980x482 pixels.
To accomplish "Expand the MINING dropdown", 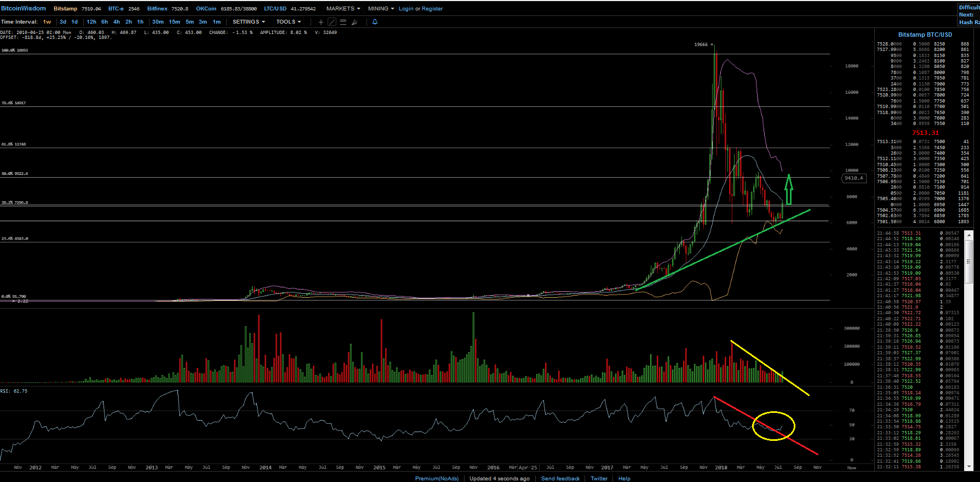I will [381, 9].
